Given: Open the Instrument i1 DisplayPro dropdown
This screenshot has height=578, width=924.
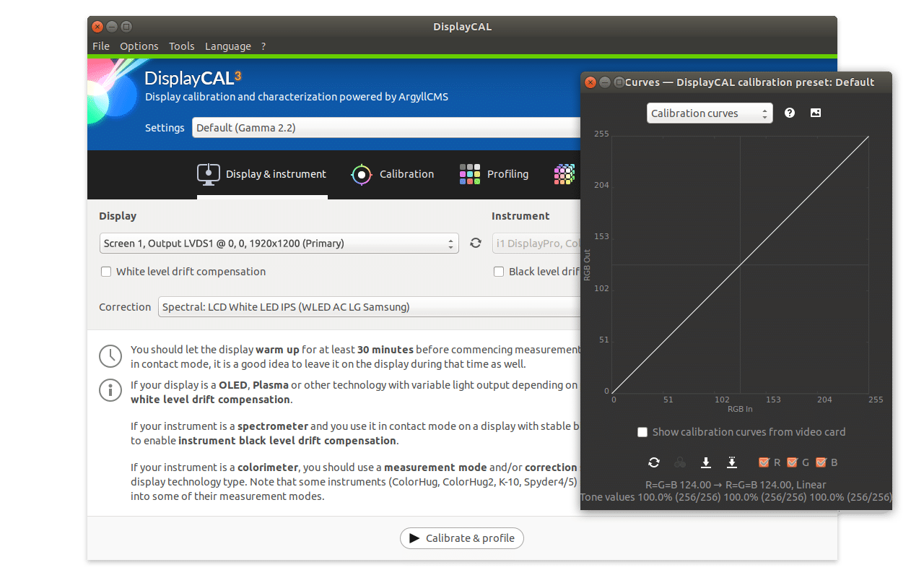Looking at the screenshot, I should (x=536, y=243).
